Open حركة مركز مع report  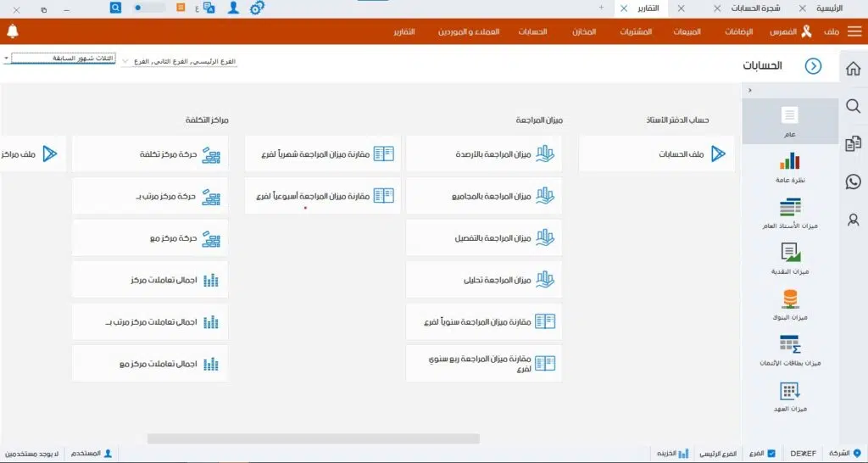click(150, 238)
